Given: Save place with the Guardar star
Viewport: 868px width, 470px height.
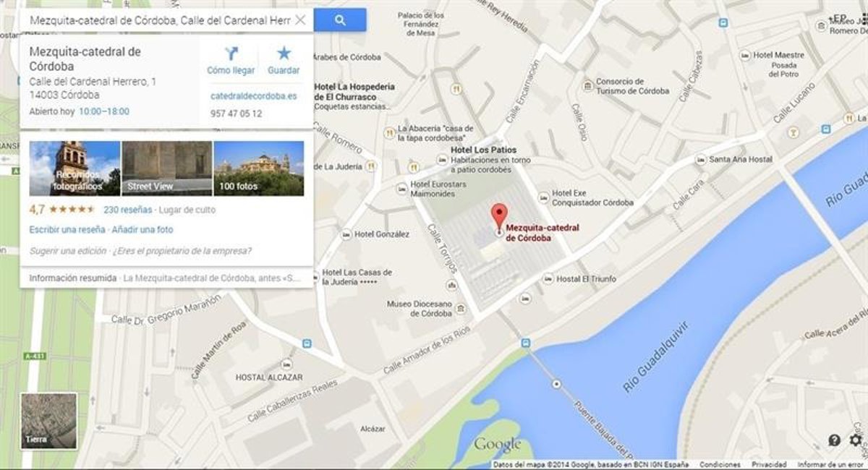Looking at the screenshot, I should coord(284,53).
